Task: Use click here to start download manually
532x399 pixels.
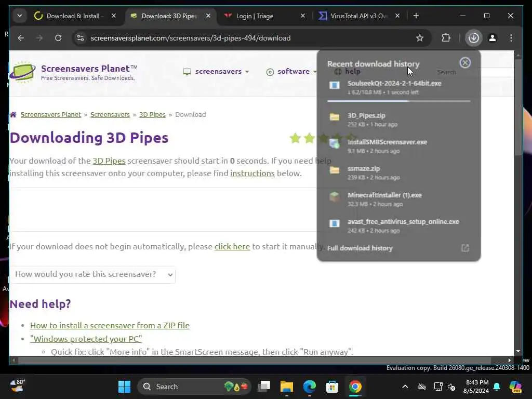Action: (x=232, y=247)
